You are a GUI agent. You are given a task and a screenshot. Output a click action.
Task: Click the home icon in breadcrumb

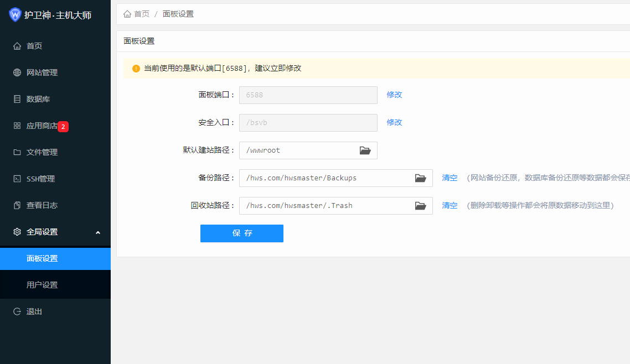point(127,14)
